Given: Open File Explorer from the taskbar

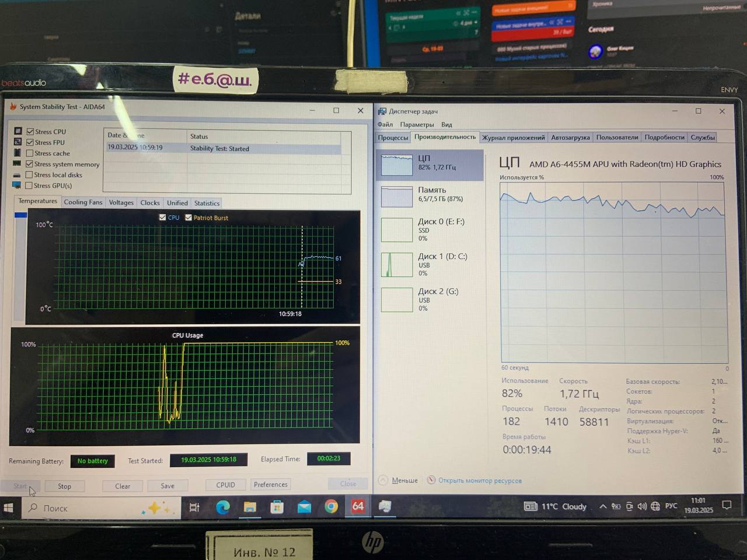Looking at the screenshot, I should [250, 507].
